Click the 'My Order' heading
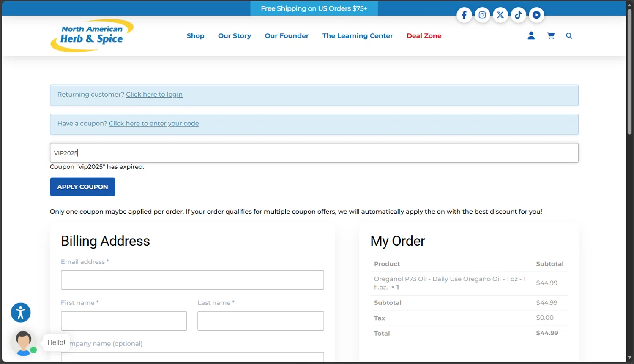 tap(397, 241)
